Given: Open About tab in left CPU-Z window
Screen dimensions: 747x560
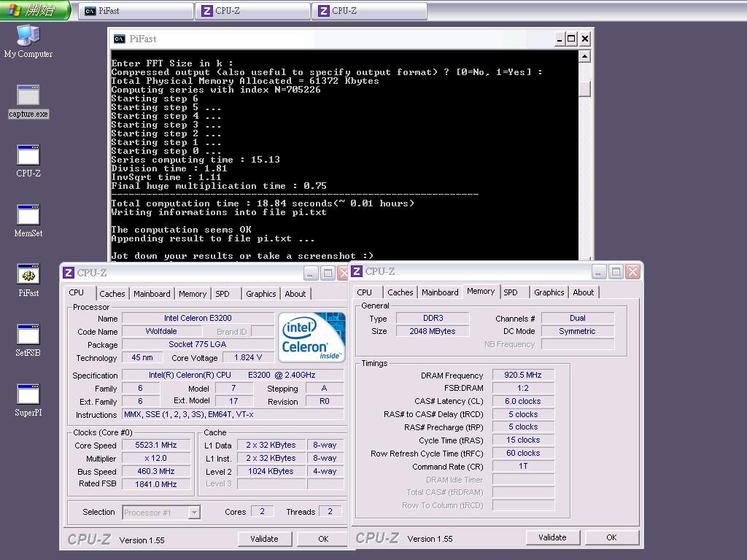Looking at the screenshot, I should [x=295, y=294].
